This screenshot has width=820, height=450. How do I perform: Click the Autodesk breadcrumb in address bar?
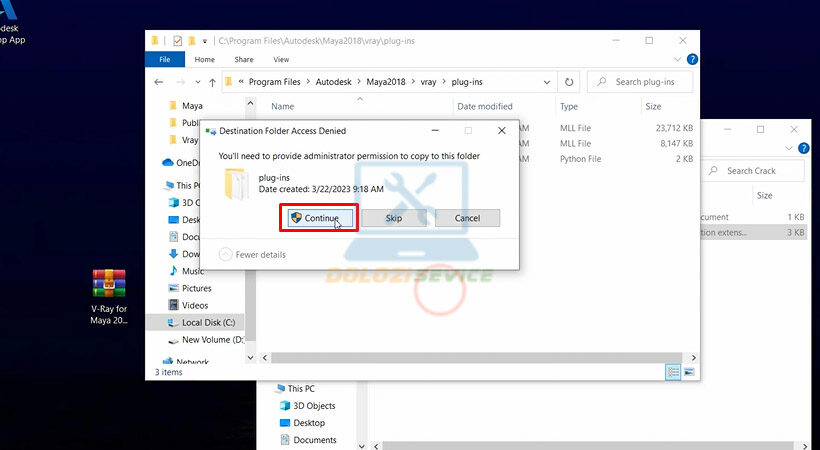[x=335, y=82]
